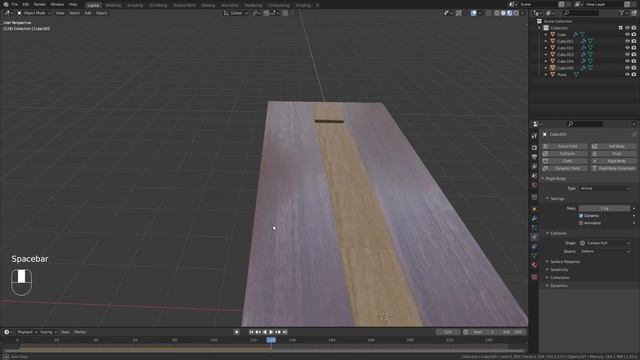
Task: Open the Modifiers wrench tab icon
Action: 534,218
